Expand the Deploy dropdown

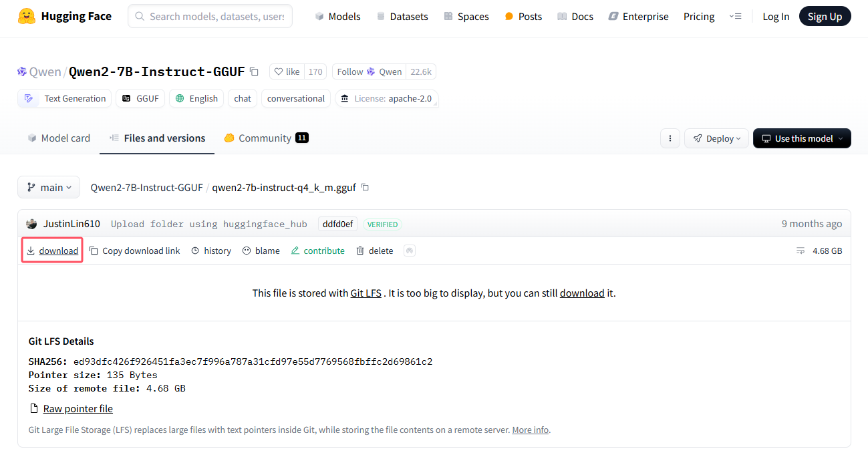point(717,138)
